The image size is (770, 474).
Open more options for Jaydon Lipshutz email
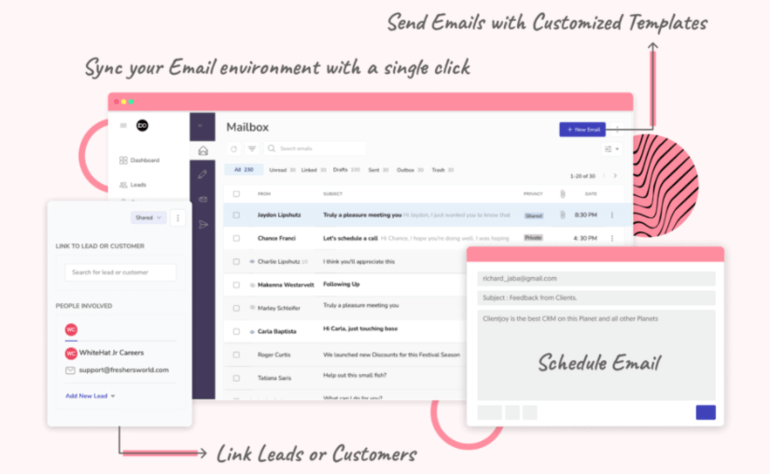(612, 215)
